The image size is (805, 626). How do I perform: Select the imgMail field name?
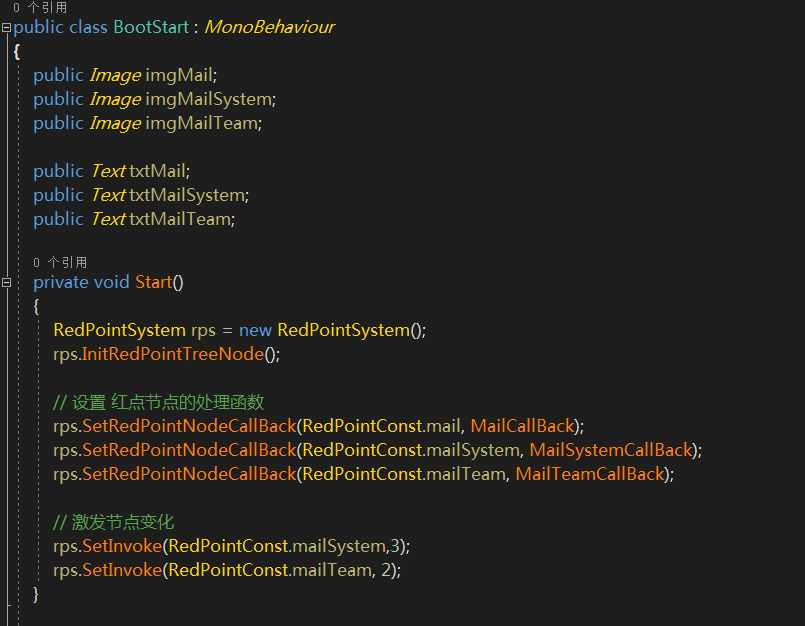point(179,75)
